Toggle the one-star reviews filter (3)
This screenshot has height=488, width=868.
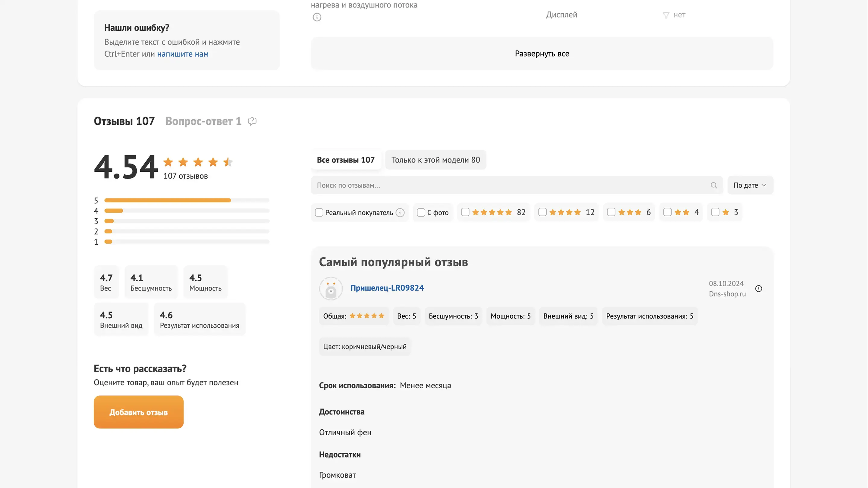click(x=715, y=212)
